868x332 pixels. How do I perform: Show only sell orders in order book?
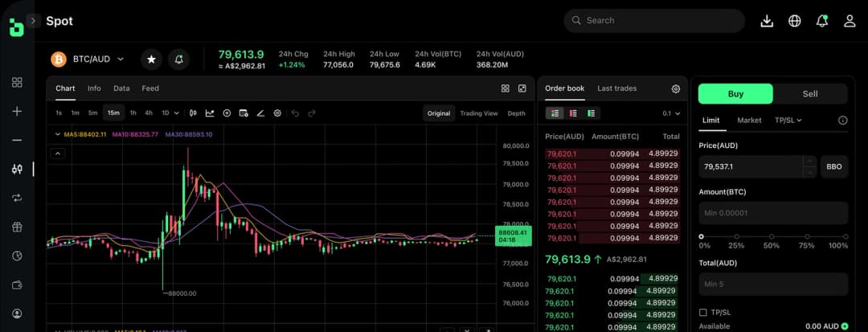pos(573,113)
